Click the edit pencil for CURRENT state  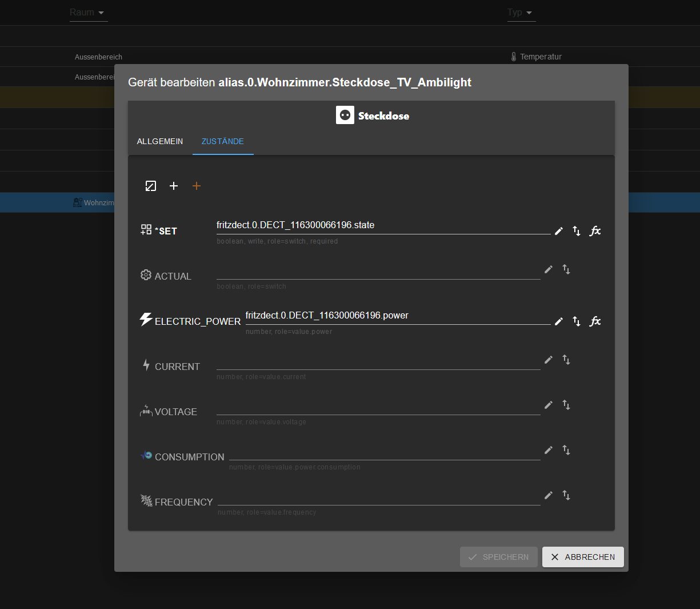(x=549, y=360)
